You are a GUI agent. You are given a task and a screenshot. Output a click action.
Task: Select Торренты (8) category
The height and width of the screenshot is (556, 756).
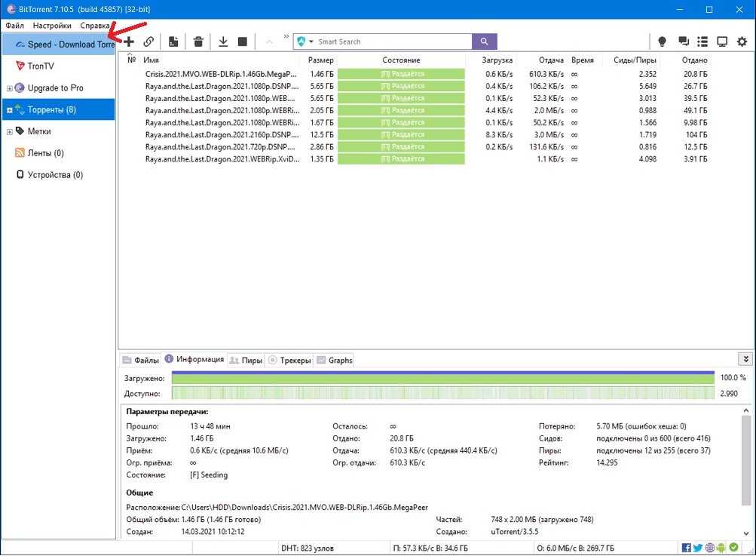point(58,109)
